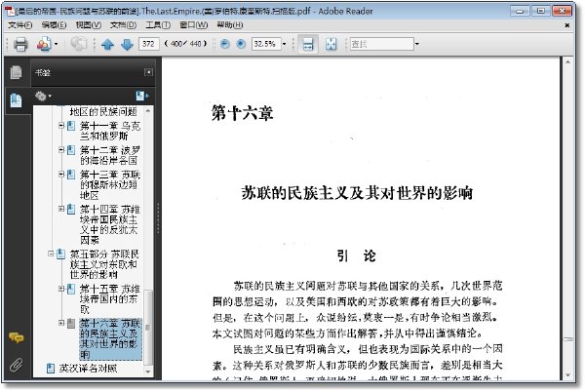Click page icon of 第十二章 bookmark
585x392 pixels.
71,150
